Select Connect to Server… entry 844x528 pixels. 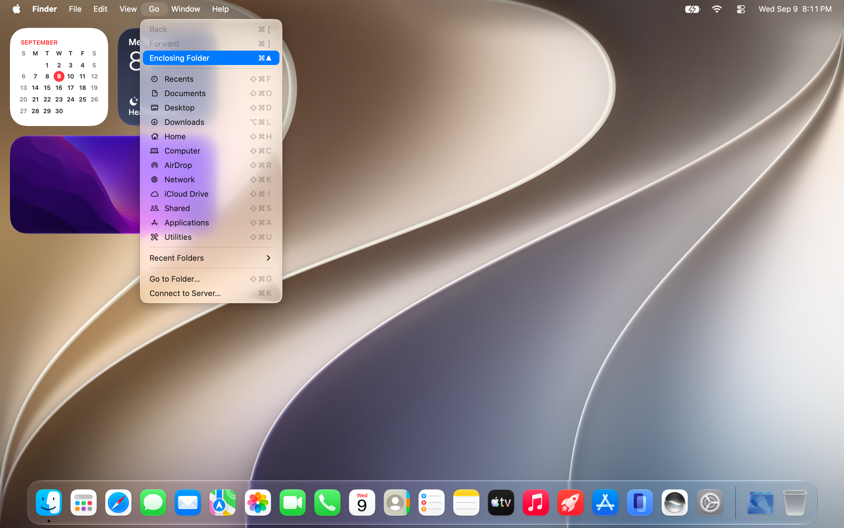(x=211, y=293)
